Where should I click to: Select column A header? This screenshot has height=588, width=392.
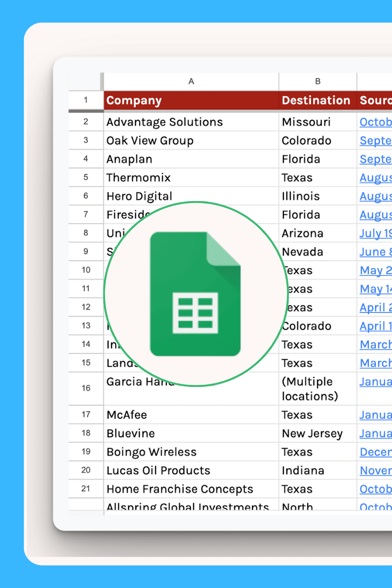(x=191, y=81)
